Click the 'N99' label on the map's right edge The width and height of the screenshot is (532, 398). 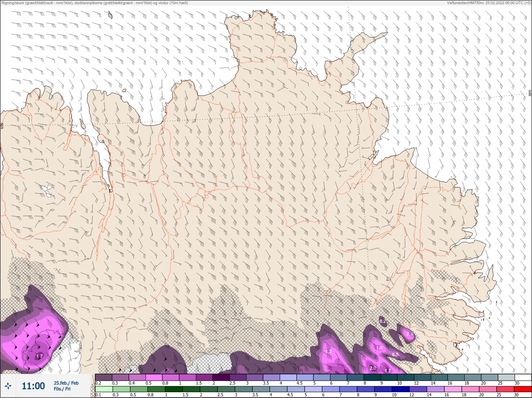530,93
